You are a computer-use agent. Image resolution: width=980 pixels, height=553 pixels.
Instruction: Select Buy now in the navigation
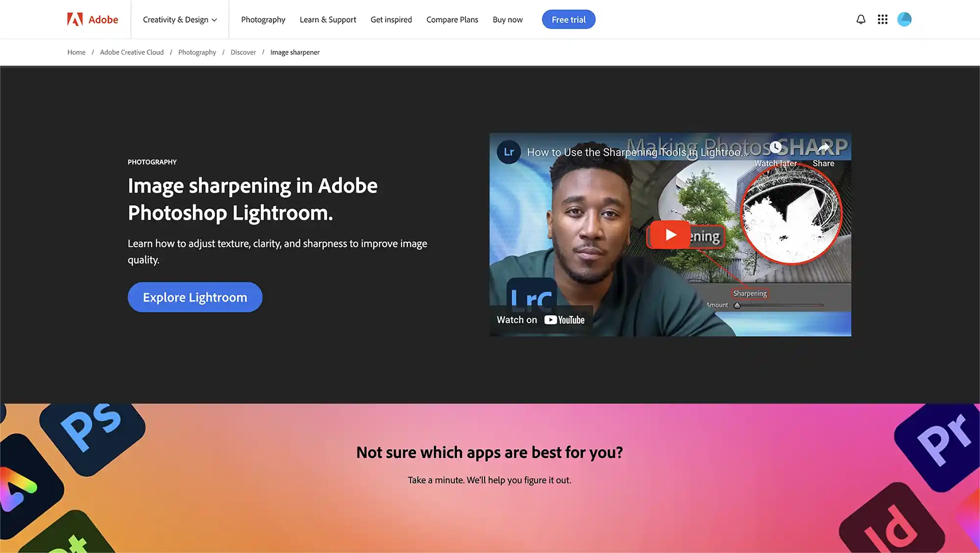point(508,20)
